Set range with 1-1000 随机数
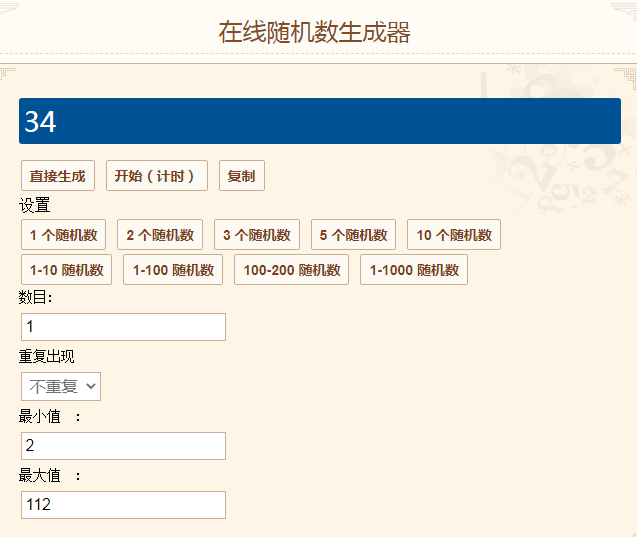The height and width of the screenshot is (537, 637). pos(414,270)
